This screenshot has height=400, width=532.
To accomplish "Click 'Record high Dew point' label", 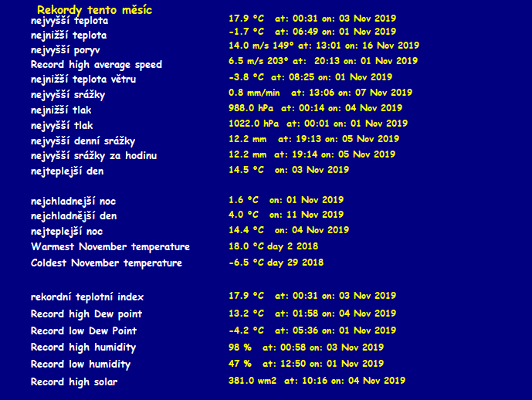I will (x=86, y=314).
